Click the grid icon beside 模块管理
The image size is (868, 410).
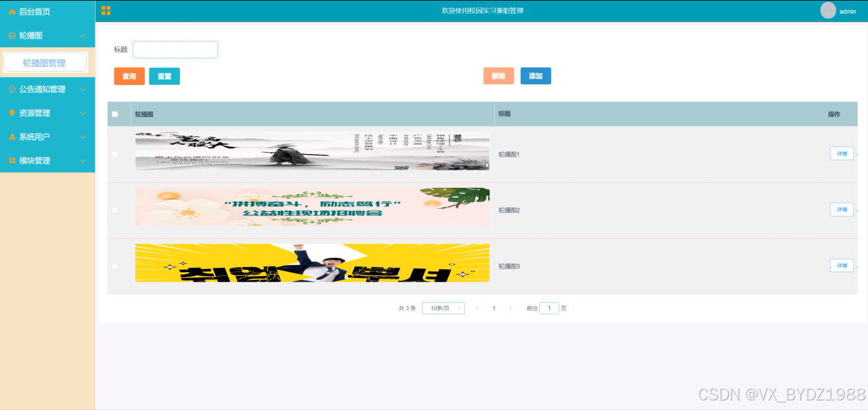[12, 161]
